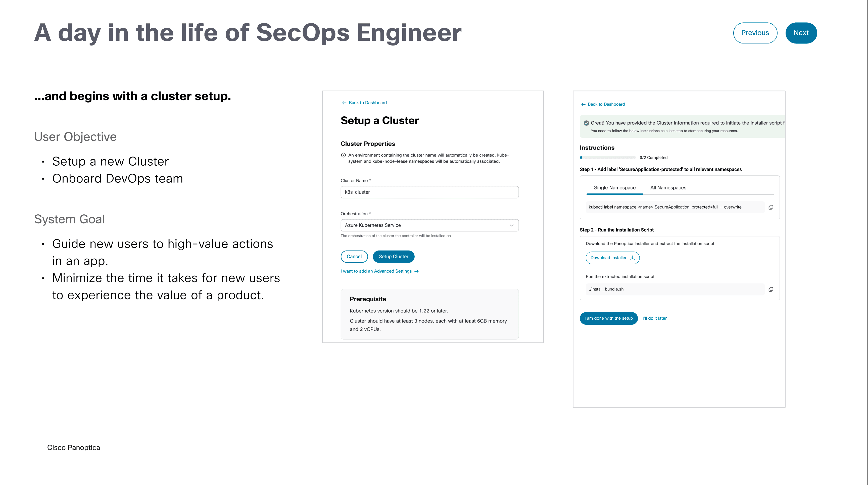Screen dimensions: 868x485
Task: Click the Cancel button
Action: 354,257
